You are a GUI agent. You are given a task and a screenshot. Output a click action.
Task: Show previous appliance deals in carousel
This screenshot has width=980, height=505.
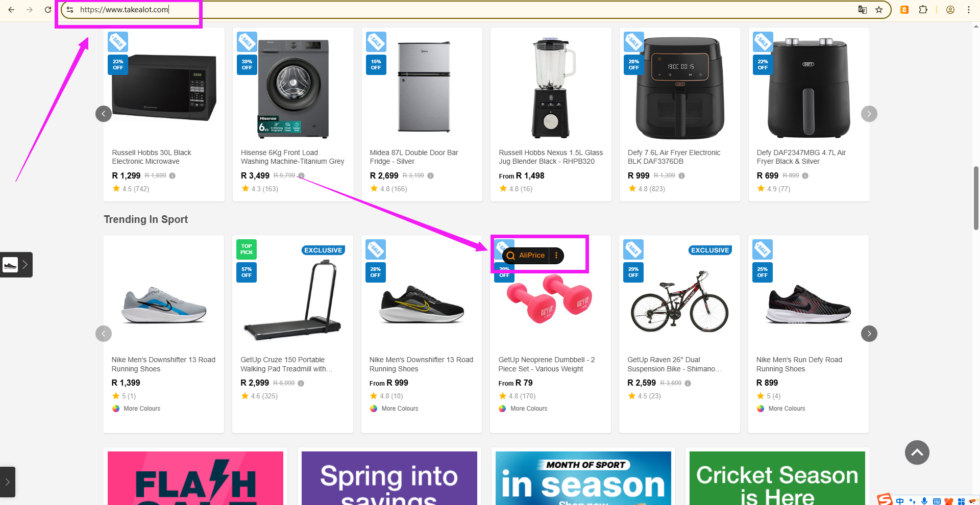tap(104, 114)
